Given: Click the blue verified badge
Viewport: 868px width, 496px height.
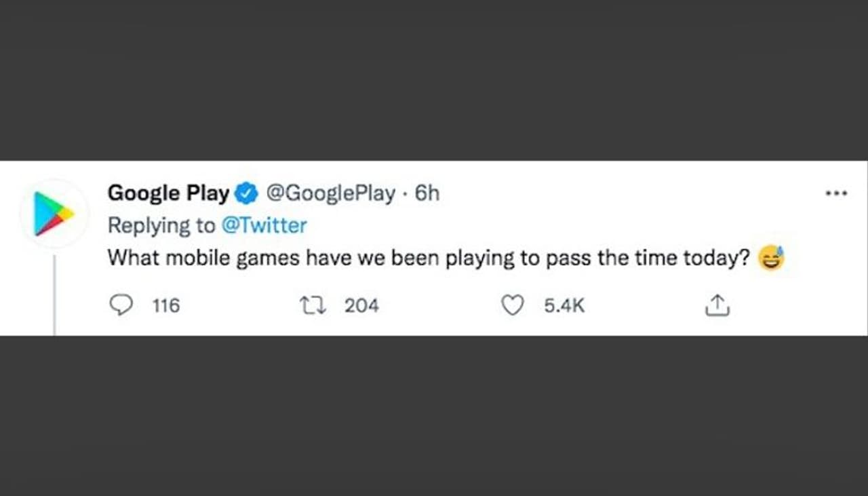Looking at the screenshot, I should [245, 194].
